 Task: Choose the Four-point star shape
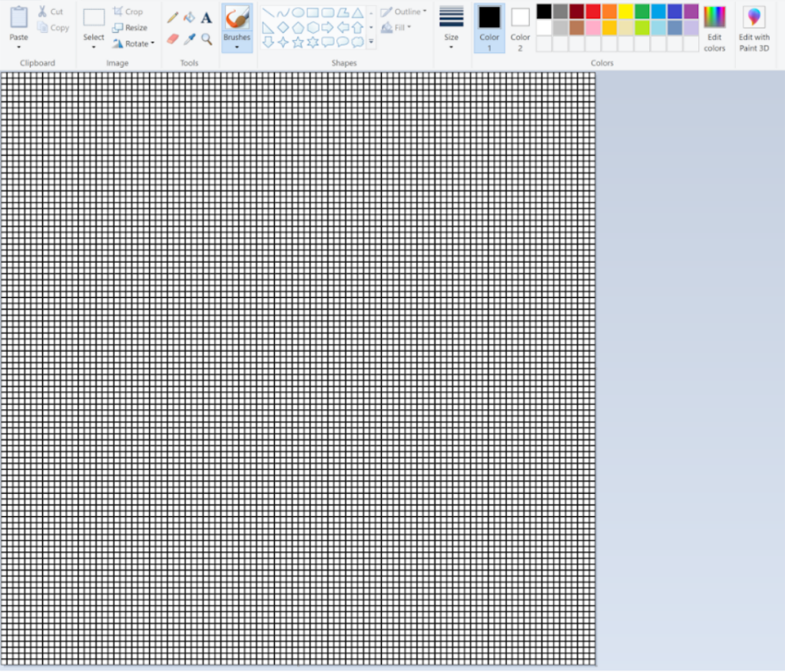coord(283,42)
